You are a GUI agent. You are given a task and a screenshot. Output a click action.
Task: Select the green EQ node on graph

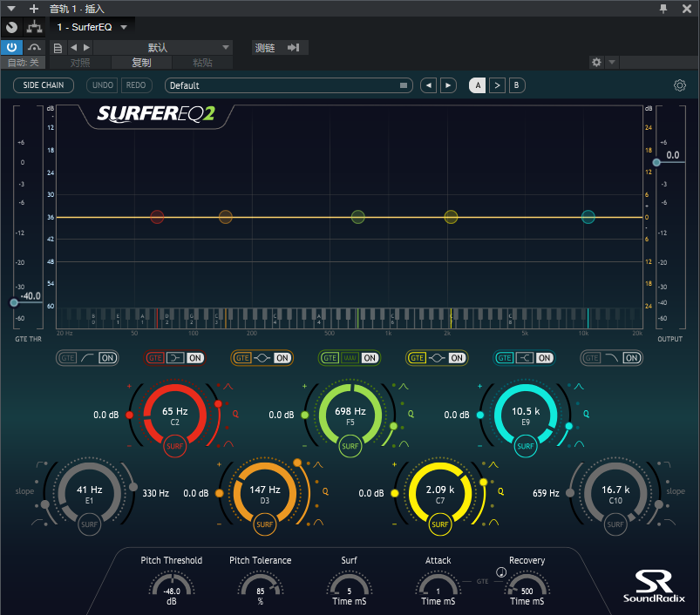(358, 217)
